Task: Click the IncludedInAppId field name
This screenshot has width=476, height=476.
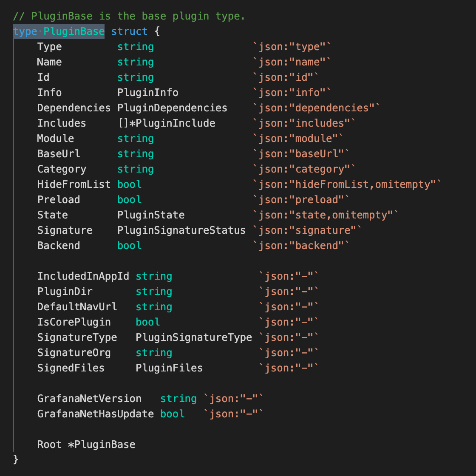Action: coord(83,276)
